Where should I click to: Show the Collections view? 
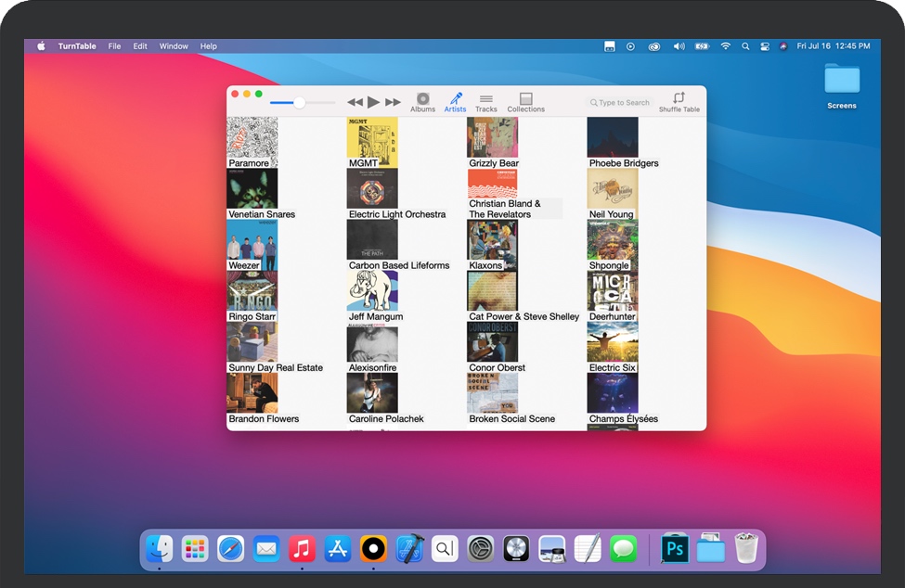point(525,102)
